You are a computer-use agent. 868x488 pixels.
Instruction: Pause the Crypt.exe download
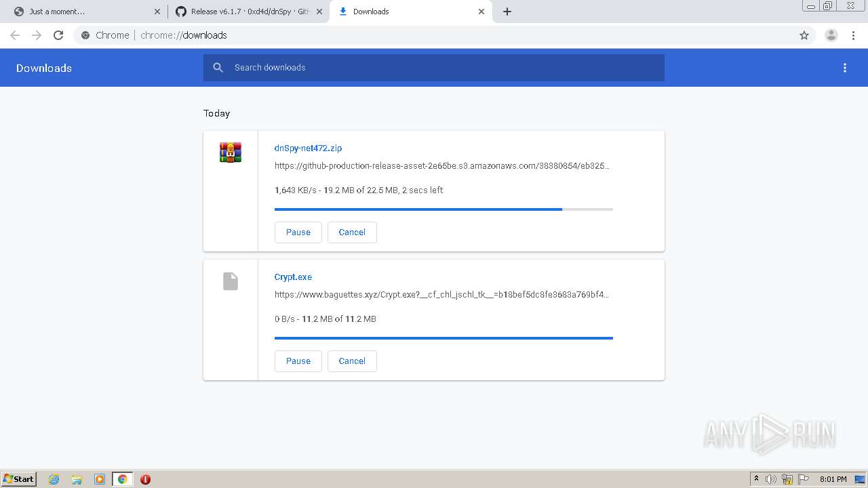(298, 361)
